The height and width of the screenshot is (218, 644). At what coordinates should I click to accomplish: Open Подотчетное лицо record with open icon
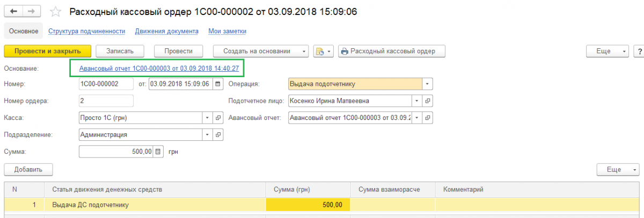tap(428, 101)
